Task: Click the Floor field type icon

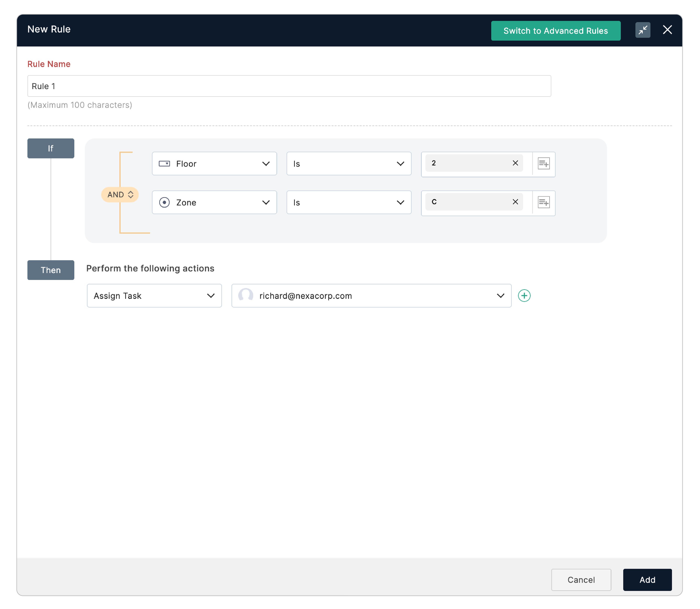Action: [x=164, y=164]
